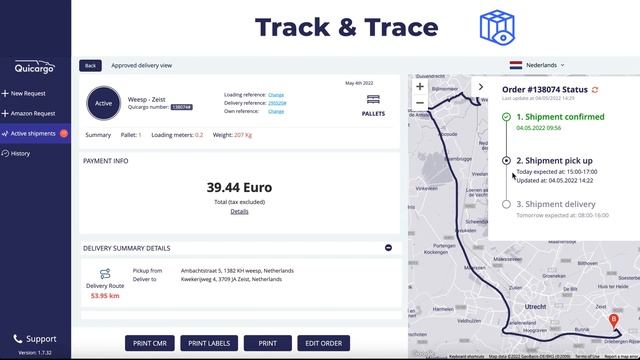The width and height of the screenshot is (640, 360).
Task: Click the 39.44 Euro total amount
Action: [x=239, y=187]
